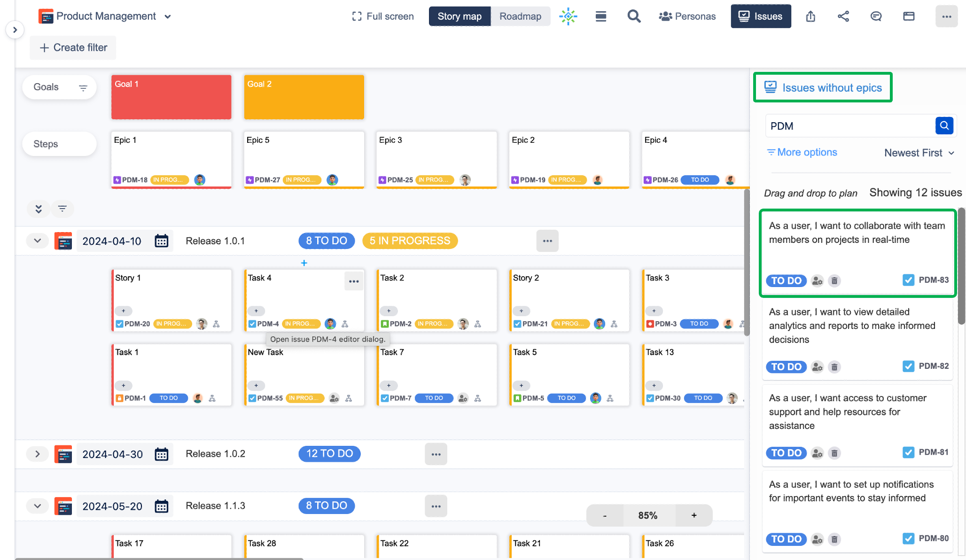Click blue search button beside PDM field
The image size is (966, 560).
944,125
